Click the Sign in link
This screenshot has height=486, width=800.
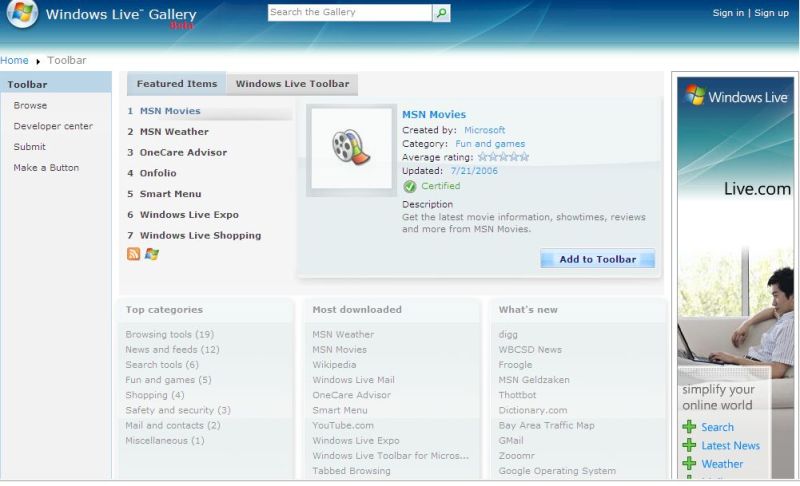click(x=728, y=13)
